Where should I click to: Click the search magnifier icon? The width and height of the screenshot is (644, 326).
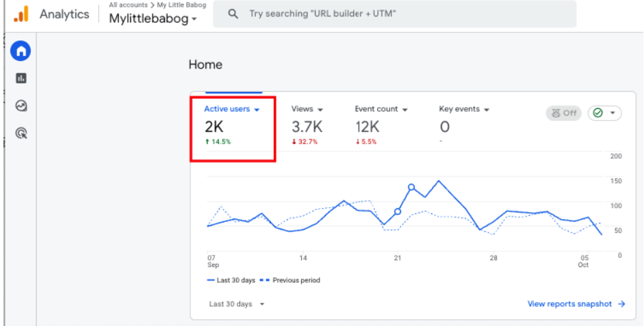(233, 14)
